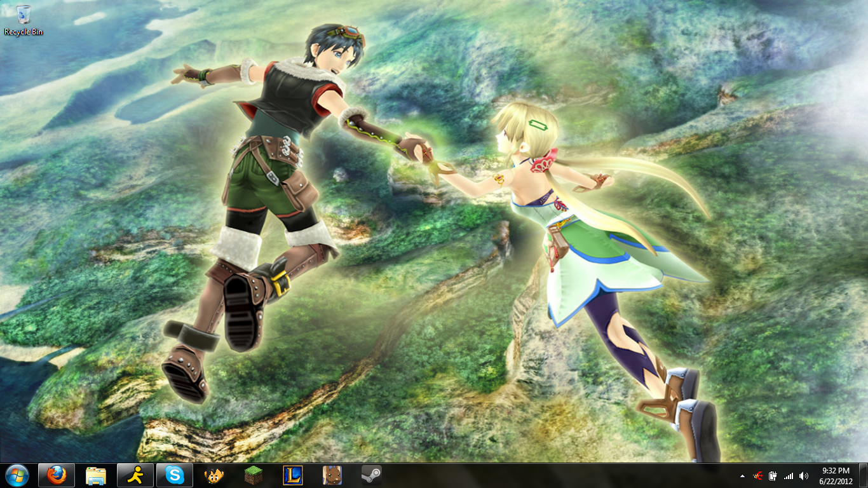The width and height of the screenshot is (868, 488).
Task: Launch League of Legends from taskbar
Action: pyautogui.click(x=293, y=475)
